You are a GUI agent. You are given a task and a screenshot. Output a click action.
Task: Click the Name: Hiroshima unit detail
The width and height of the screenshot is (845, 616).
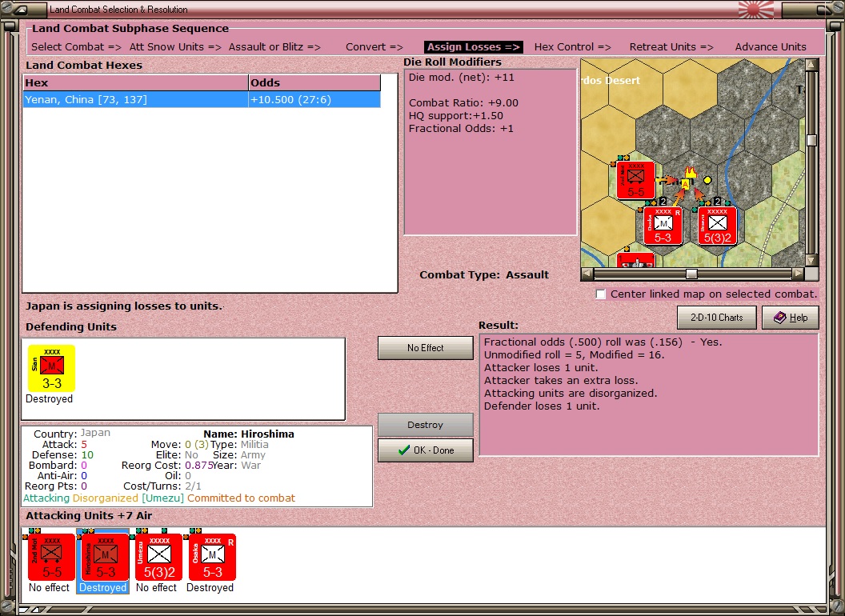(x=249, y=434)
